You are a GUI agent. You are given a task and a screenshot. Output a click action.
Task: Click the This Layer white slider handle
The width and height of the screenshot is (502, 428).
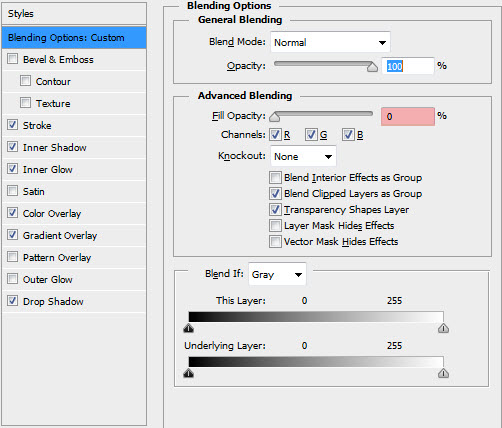443,328
